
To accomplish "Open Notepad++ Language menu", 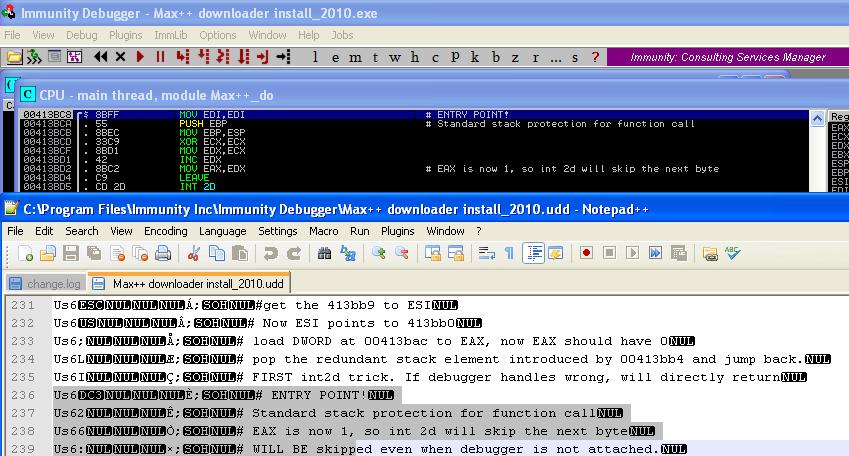I will click(x=223, y=231).
